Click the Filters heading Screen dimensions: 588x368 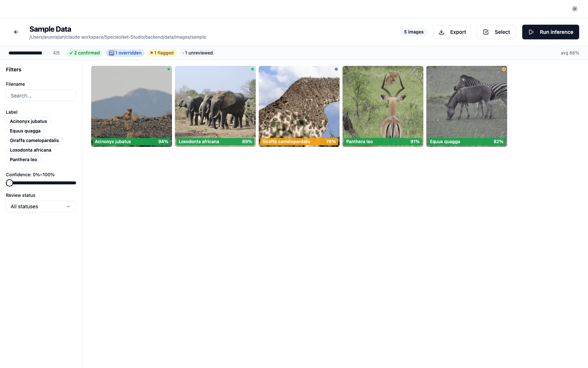point(14,70)
